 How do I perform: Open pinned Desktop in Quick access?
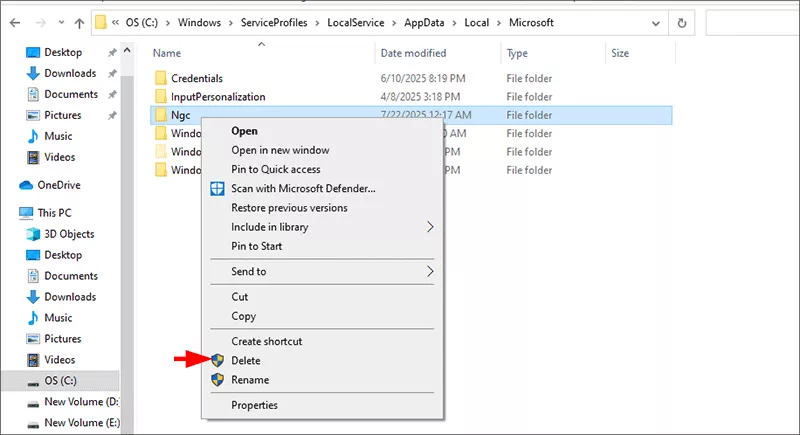pyautogui.click(x=63, y=52)
